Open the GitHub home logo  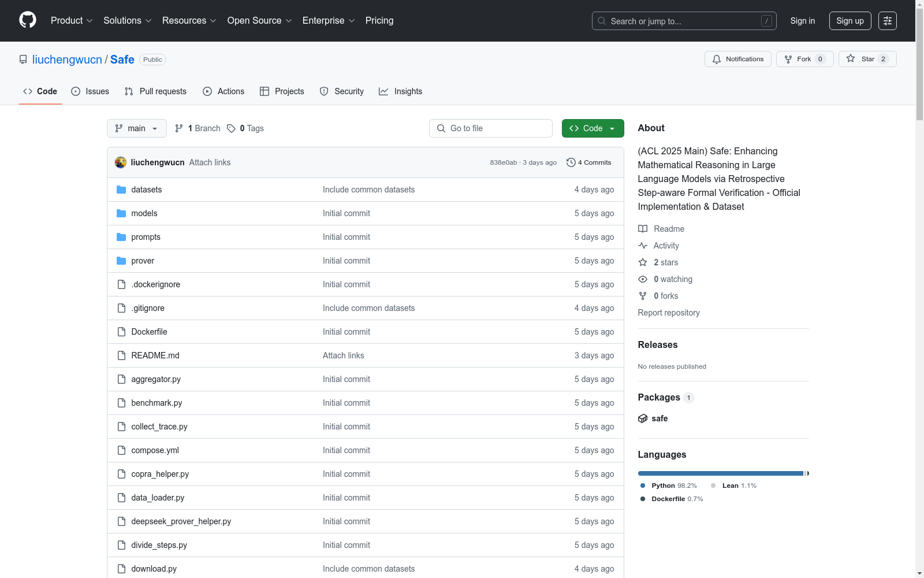[x=28, y=20]
